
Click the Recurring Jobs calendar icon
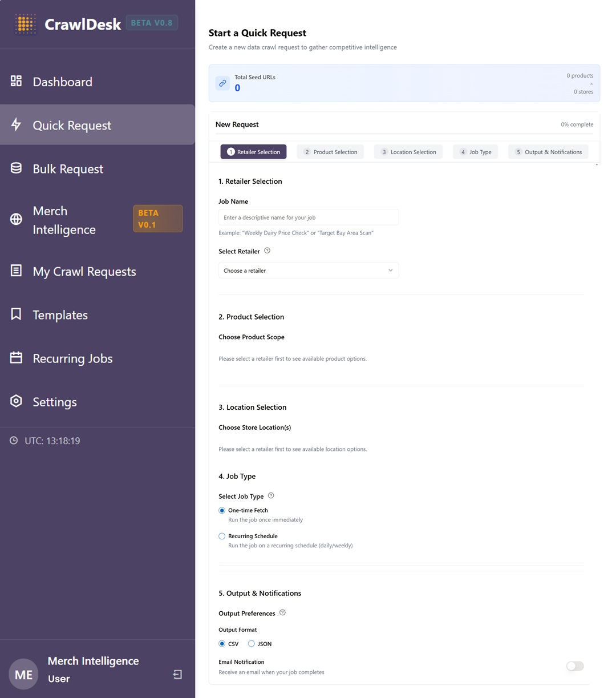[17, 358]
